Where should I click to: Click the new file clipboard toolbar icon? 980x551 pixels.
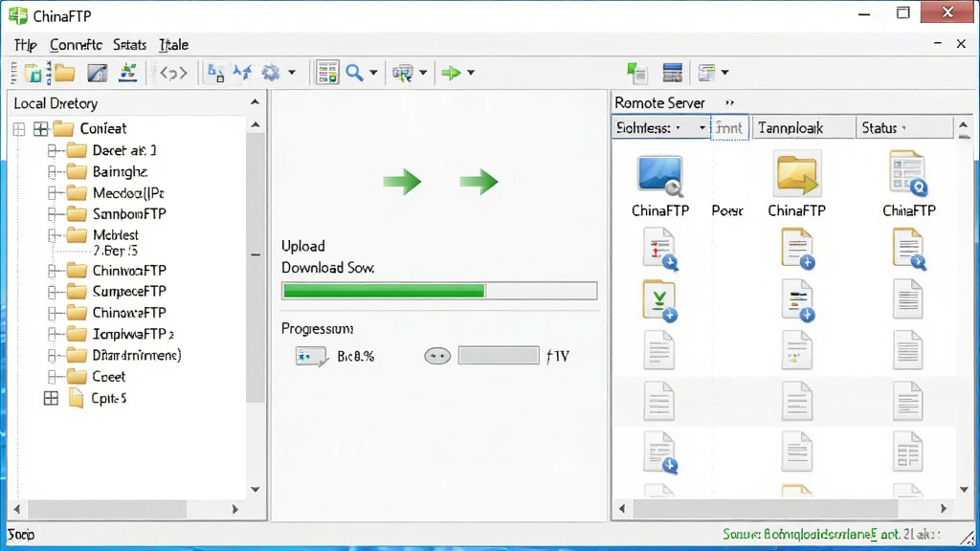point(33,73)
